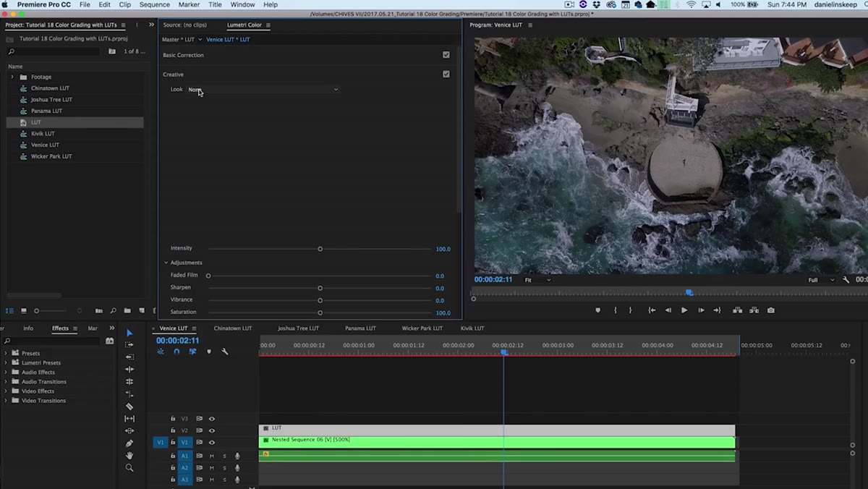Click Add Marker in timeline header

point(209,352)
